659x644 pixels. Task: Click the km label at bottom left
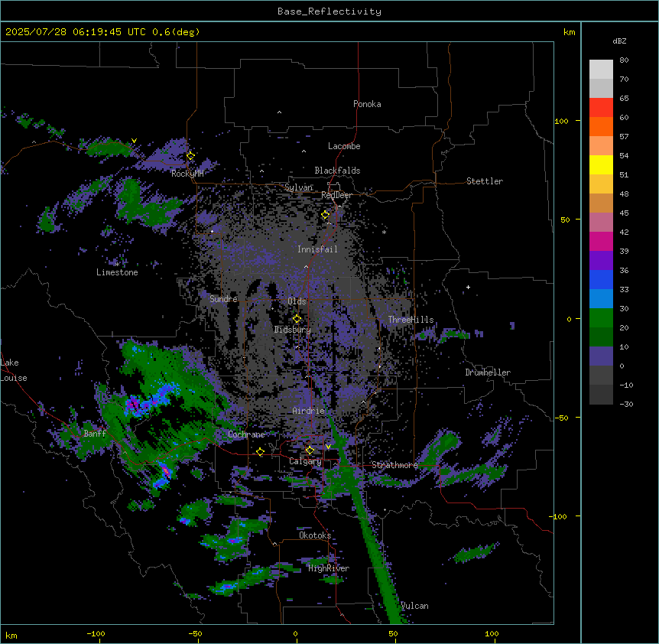[x=11, y=636]
